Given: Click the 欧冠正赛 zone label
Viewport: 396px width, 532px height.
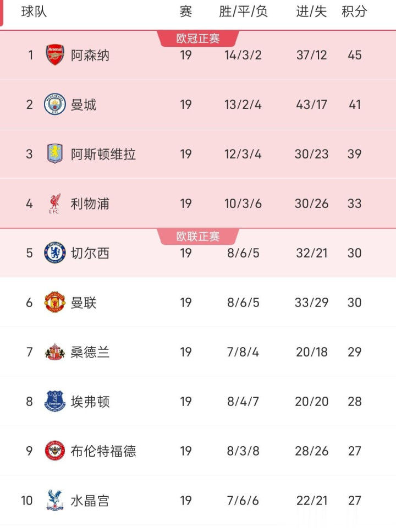Looking at the screenshot, I should point(198,39).
